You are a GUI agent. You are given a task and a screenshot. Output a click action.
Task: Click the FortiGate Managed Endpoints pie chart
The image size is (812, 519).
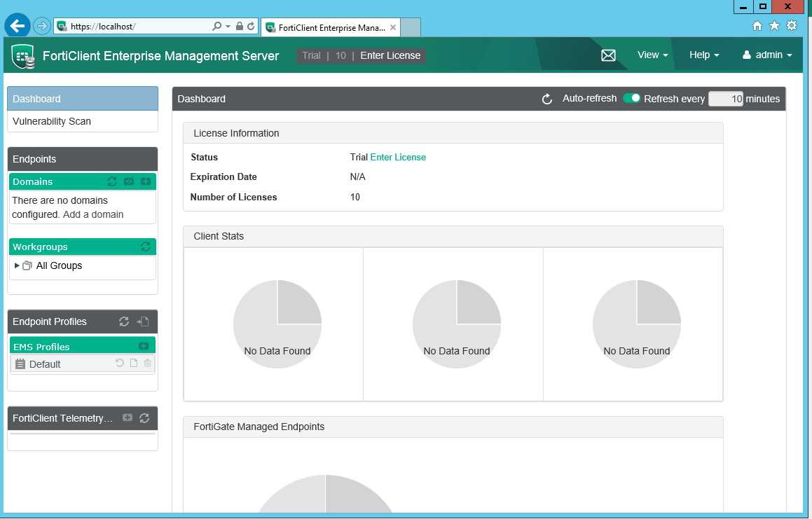[326, 494]
